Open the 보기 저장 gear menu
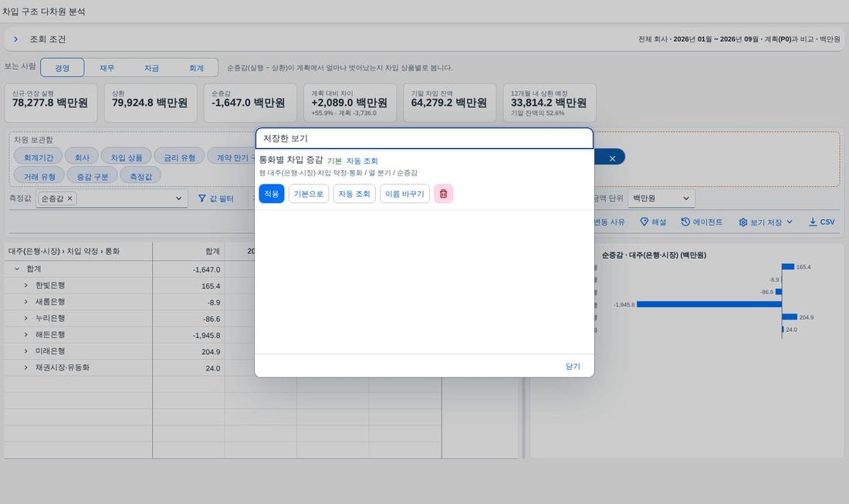Screen dimensions: 849x504 (x=766, y=222)
